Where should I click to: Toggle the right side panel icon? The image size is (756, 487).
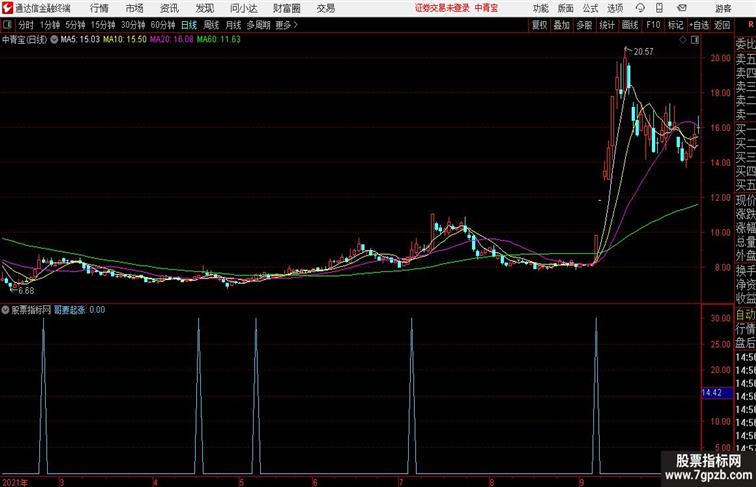pos(695,40)
